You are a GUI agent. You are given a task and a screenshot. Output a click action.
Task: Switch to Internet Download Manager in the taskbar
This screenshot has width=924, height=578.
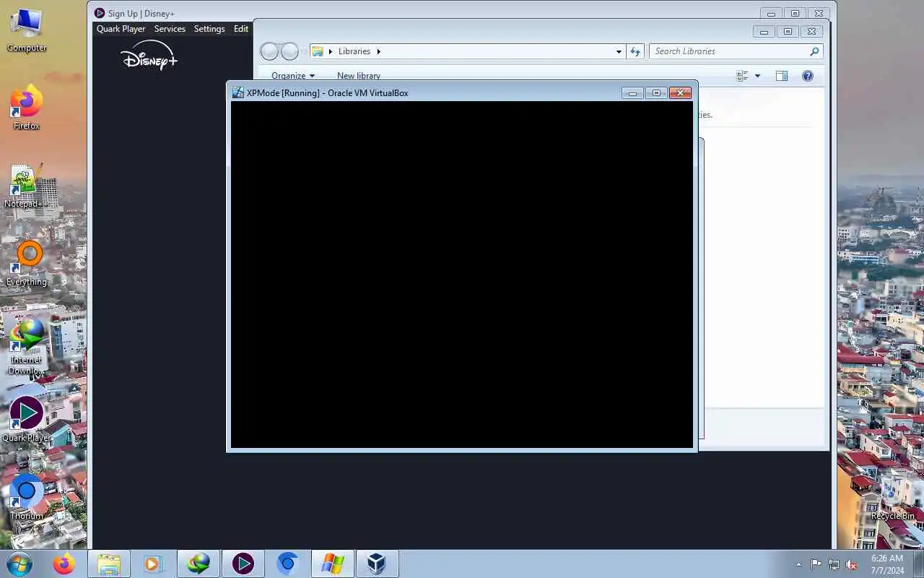198,564
